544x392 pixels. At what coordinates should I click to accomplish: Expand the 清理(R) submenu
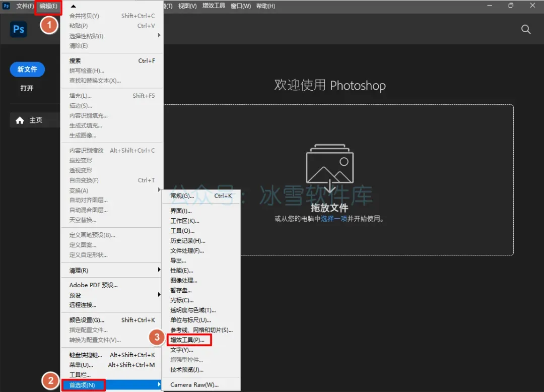112,270
